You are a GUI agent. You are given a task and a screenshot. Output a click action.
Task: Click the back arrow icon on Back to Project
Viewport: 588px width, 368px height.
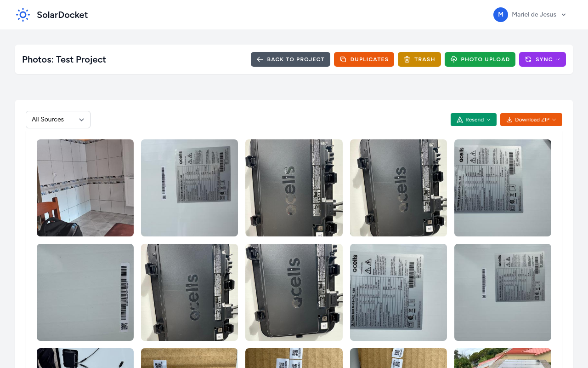pyautogui.click(x=260, y=59)
